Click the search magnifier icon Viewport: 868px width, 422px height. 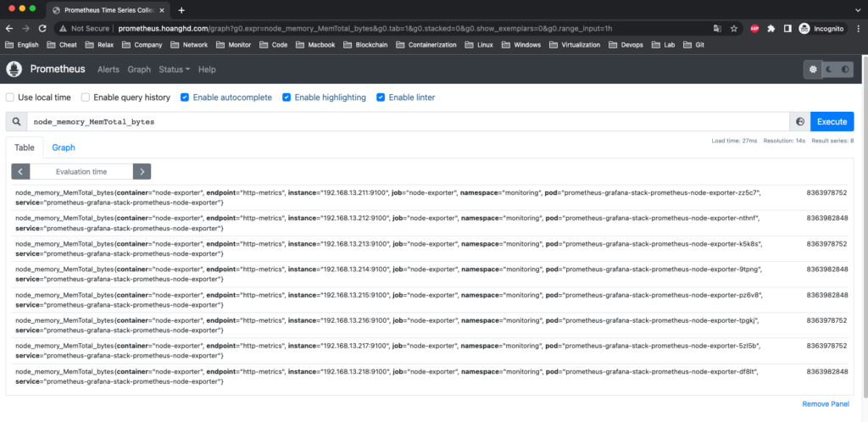tap(17, 122)
